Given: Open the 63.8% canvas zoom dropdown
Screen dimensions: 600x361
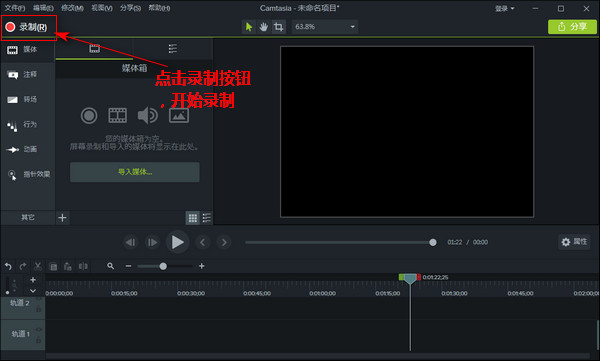Looking at the screenshot, I should coord(325,27).
